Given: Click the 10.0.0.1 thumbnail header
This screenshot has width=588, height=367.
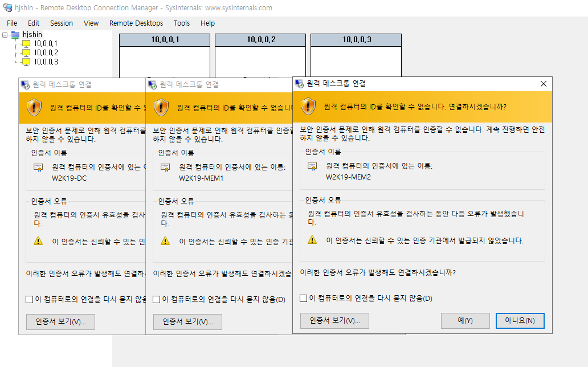Looking at the screenshot, I should coord(165,40).
